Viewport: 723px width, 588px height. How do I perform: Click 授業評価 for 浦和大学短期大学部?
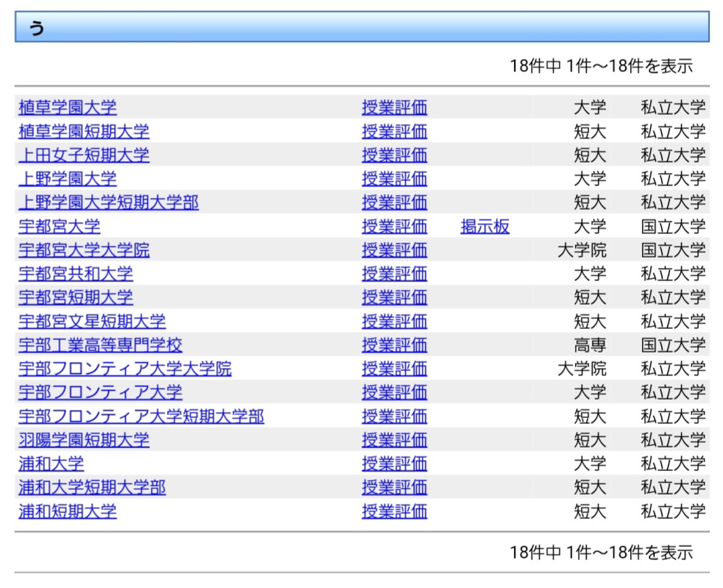pyautogui.click(x=394, y=487)
